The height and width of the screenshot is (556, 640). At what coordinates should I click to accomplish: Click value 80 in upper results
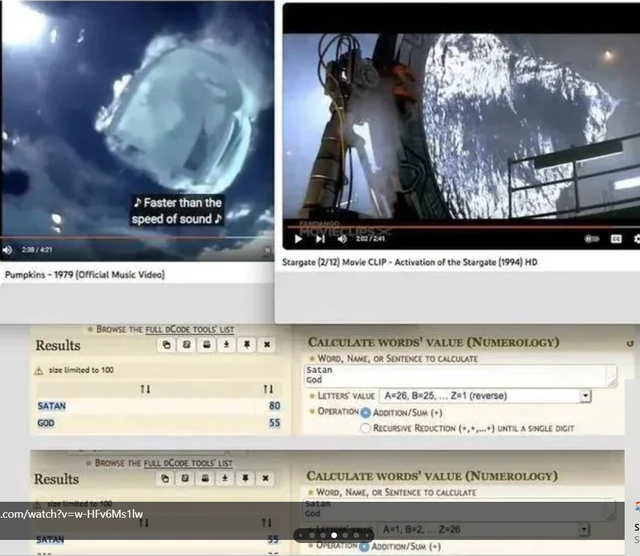coord(274,406)
